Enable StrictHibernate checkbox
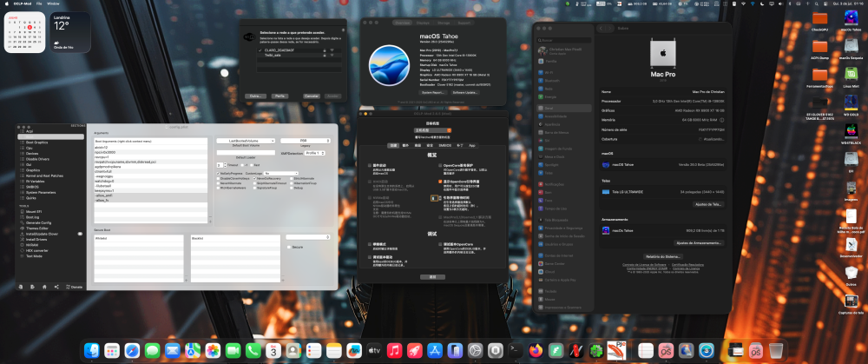 [292, 178]
